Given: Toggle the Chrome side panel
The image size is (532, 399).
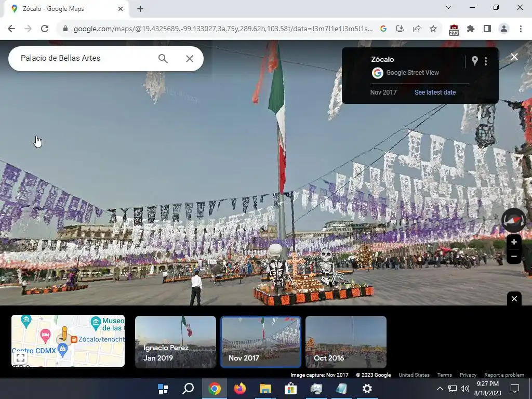Looking at the screenshot, I should pyautogui.click(x=487, y=29).
